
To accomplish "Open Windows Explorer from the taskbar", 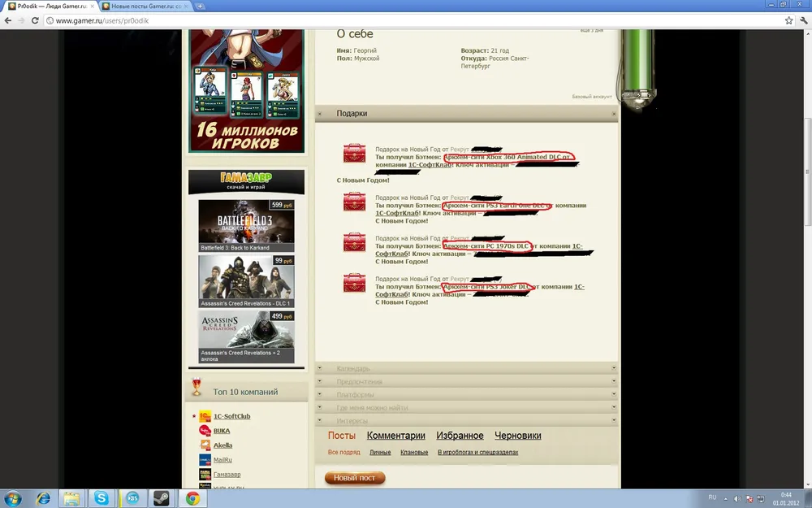I will click(x=72, y=499).
